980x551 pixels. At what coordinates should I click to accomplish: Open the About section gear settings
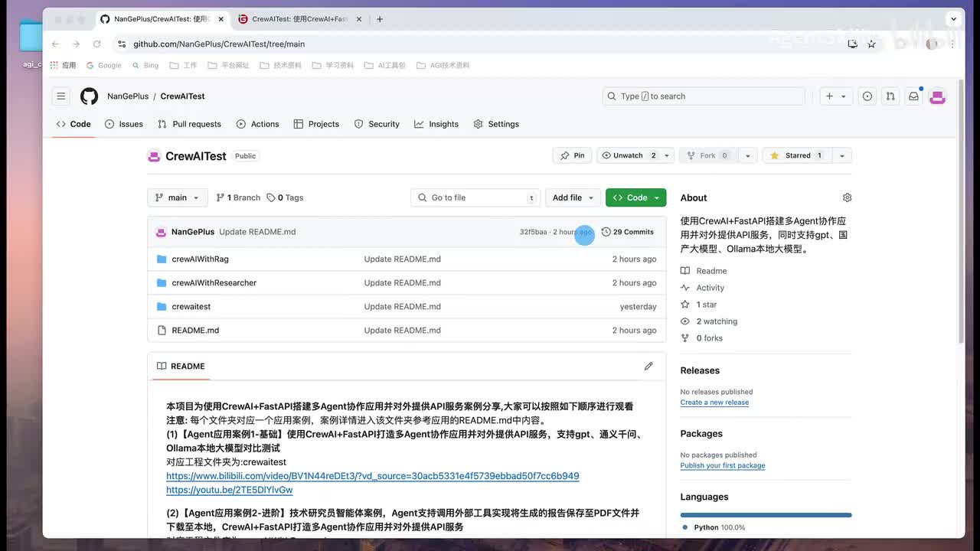[847, 197]
